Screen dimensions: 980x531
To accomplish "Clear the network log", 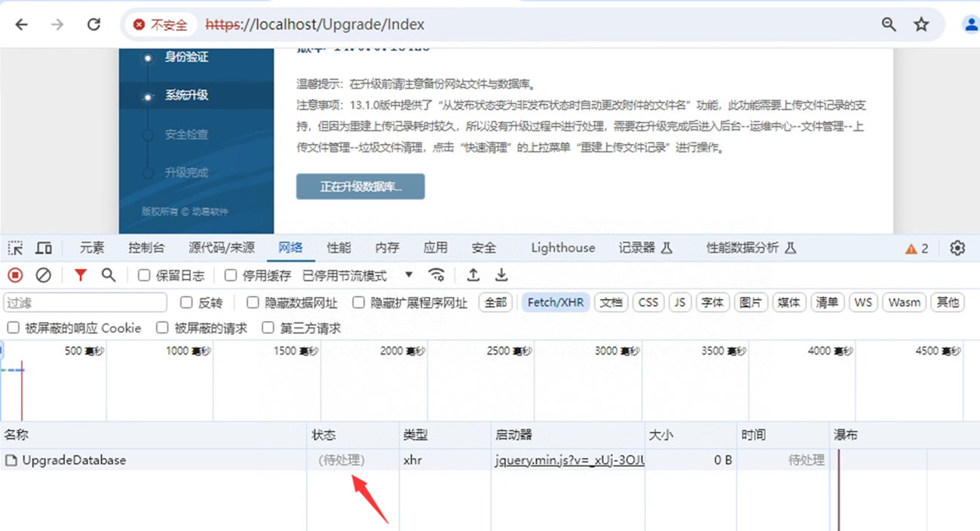I will point(44,276).
